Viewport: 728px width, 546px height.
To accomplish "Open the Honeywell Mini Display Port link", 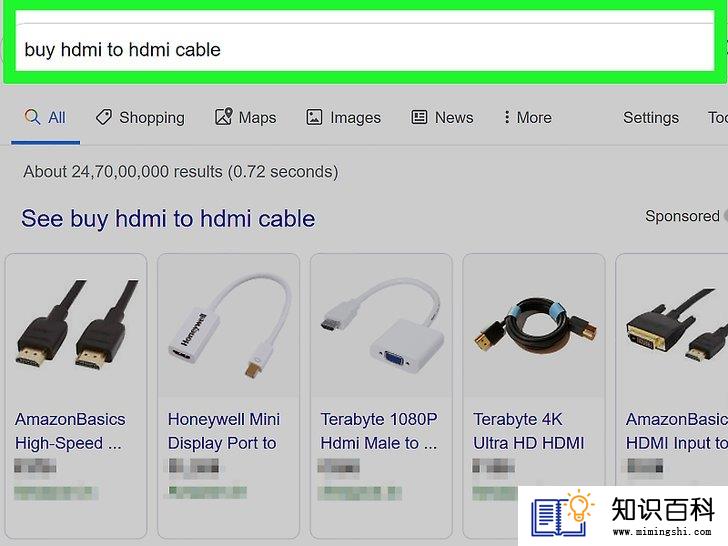I will pos(224,431).
